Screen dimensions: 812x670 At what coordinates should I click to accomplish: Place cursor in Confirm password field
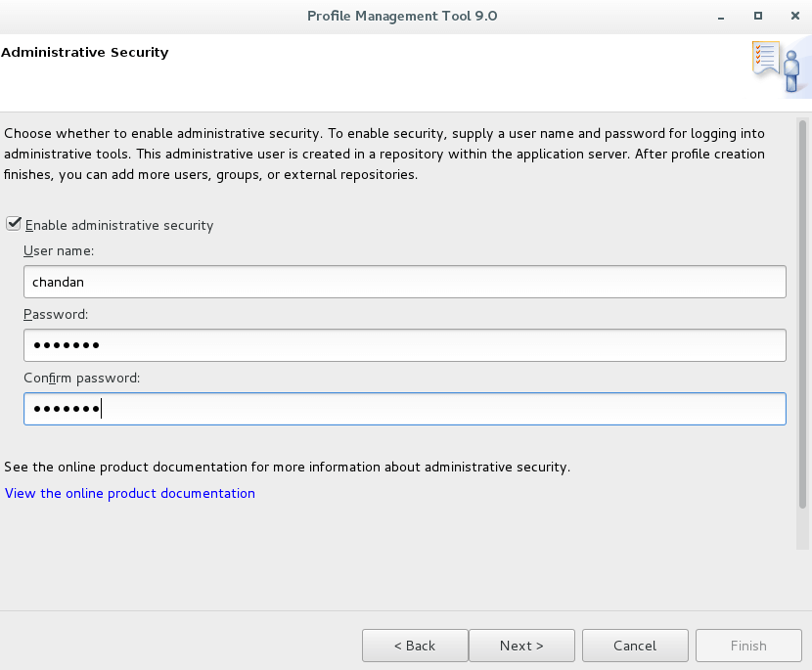(404, 409)
